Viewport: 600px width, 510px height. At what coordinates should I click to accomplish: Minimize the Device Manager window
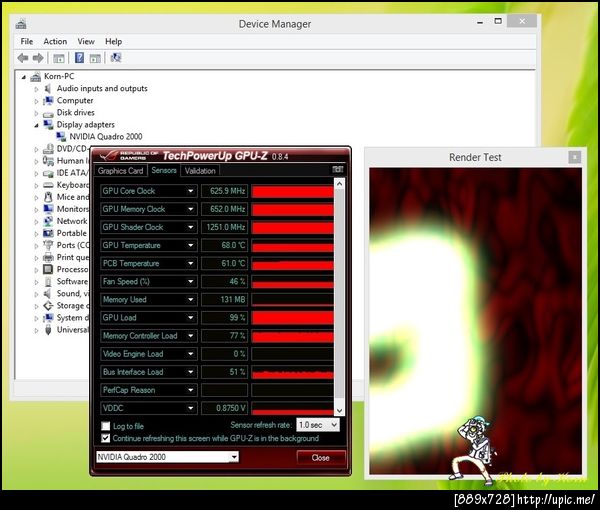pos(480,22)
